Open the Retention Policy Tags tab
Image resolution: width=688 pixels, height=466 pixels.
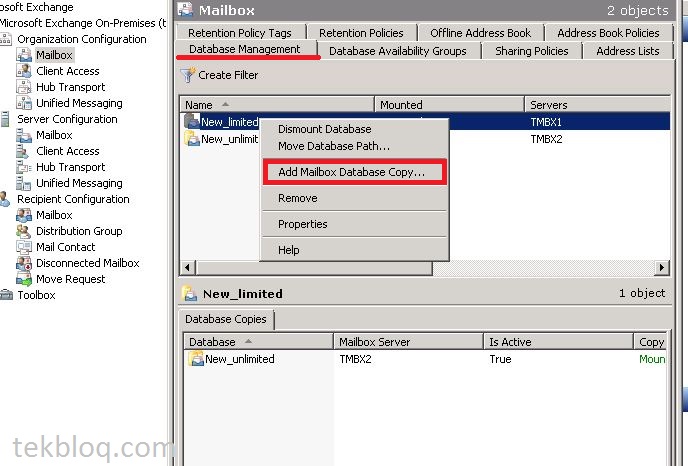(240, 33)
